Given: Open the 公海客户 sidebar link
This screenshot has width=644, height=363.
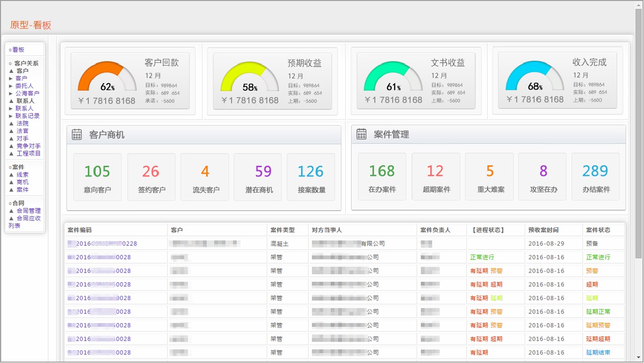Looking at the screenshot, I should (27, 93).
